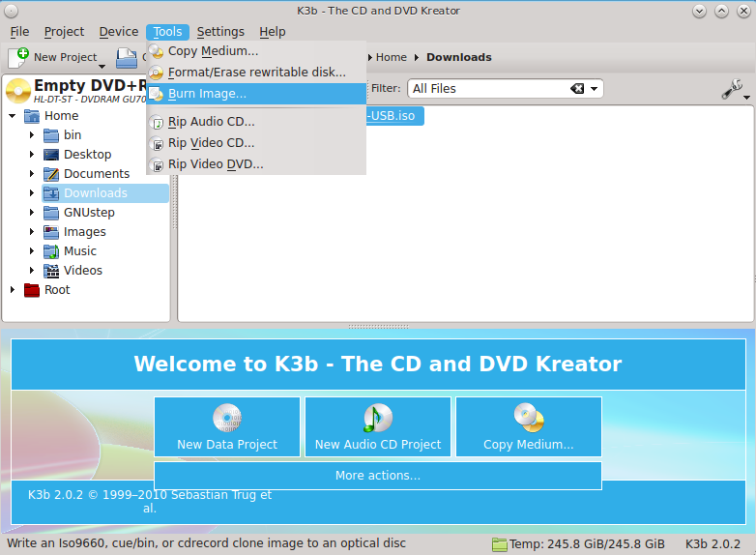Select Burn Image... menu entry

256,94
